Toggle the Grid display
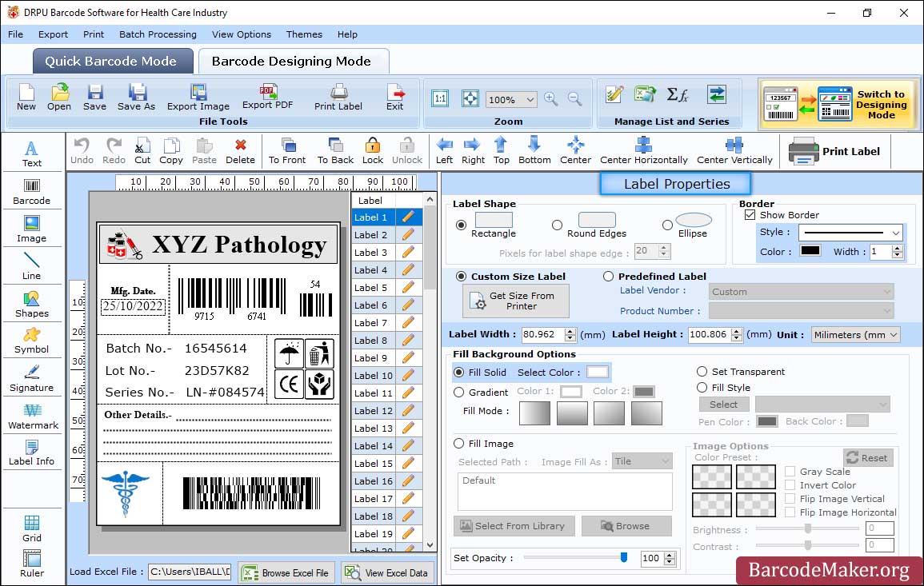Viewport: 924px width, 586px height. tap(32, 528)
